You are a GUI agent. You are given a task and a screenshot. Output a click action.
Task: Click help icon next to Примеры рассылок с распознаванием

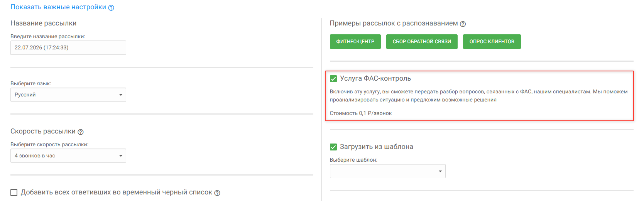click(463, 24)
